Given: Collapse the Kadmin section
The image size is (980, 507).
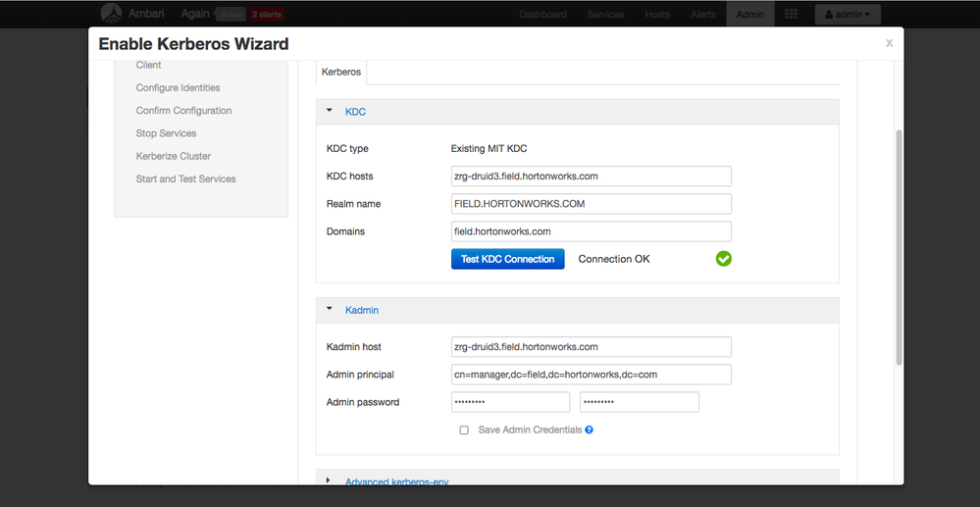Looking at the screenshot, I should click(x=330, y=310).
